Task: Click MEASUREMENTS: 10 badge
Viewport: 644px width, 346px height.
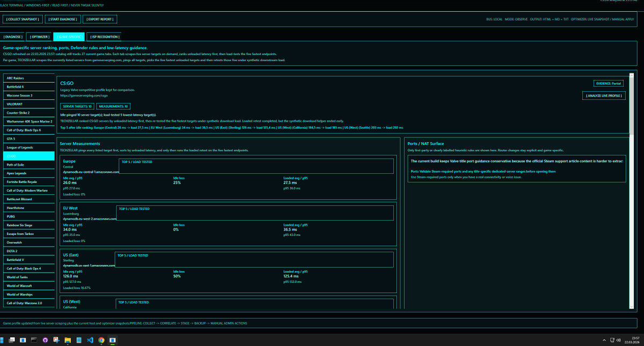Action: 114,107
